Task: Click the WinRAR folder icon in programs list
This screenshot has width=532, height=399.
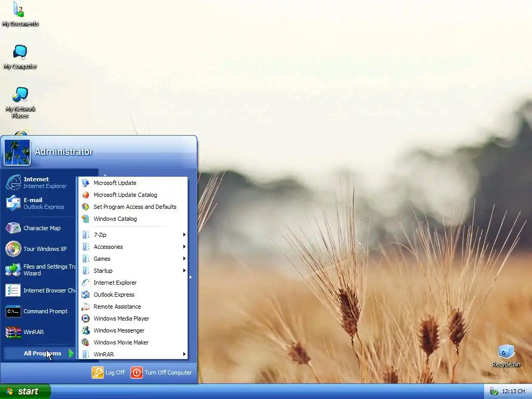Action: click(x=86, y=354)
